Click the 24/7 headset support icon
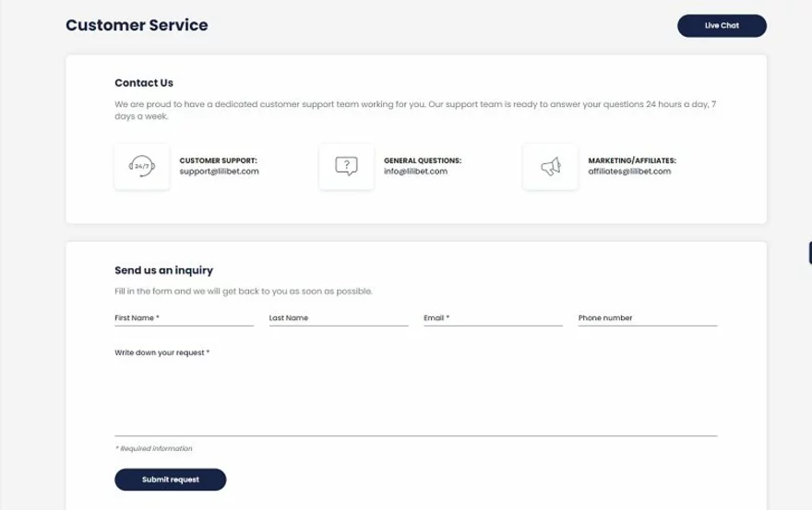Screen dimensions: 812x510 pyautogui.click(x=142, y=167)
